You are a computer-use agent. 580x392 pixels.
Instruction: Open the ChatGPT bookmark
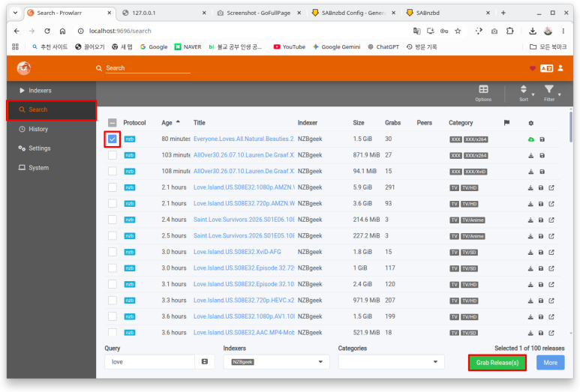point(383,47)
